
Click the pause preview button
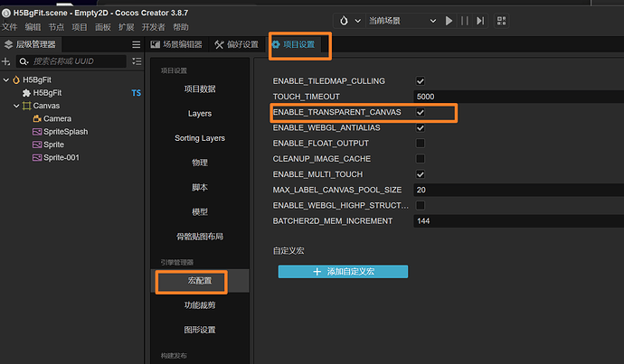pos(465,21)
